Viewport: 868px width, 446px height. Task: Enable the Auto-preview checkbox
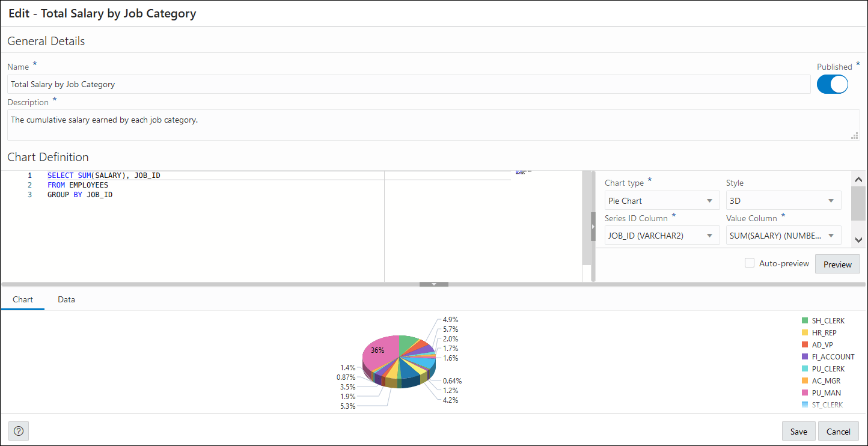750,263
